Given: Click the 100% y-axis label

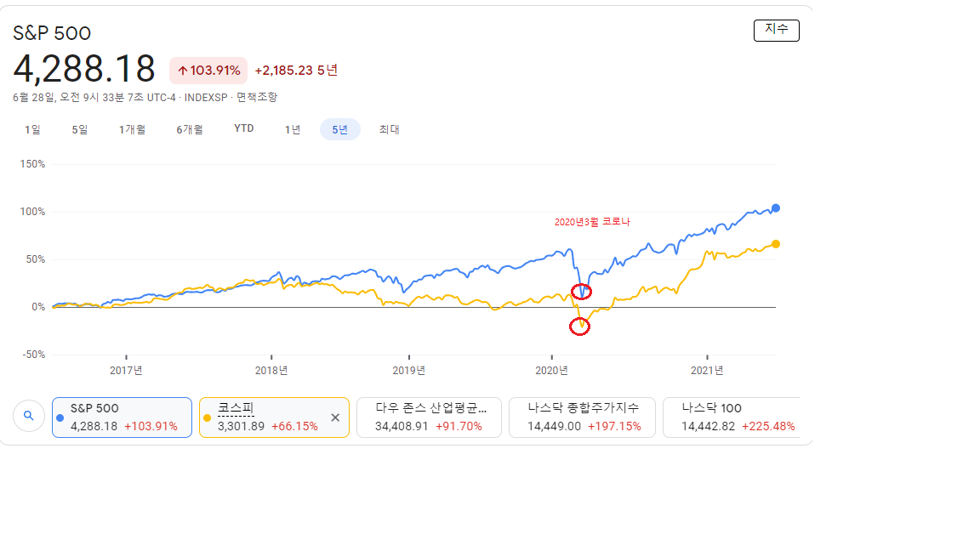Looking at the screenshot, I should pos(32,212).
